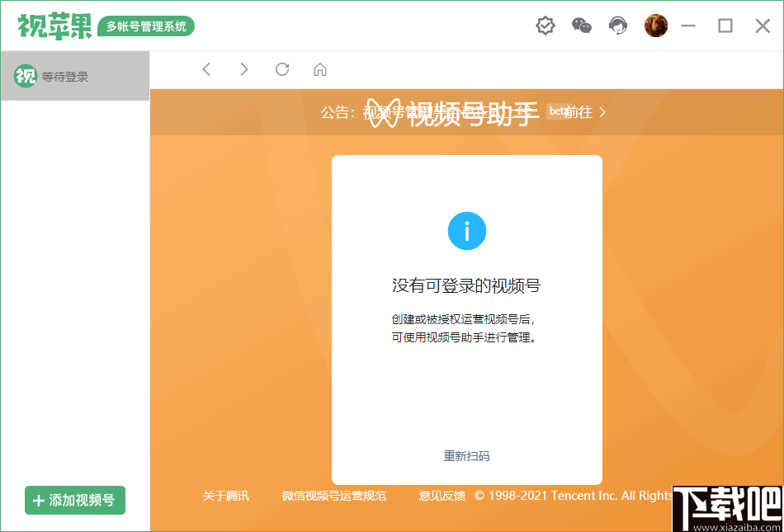
Task: Click the blue info icon in the card
Action: point(467,231)
